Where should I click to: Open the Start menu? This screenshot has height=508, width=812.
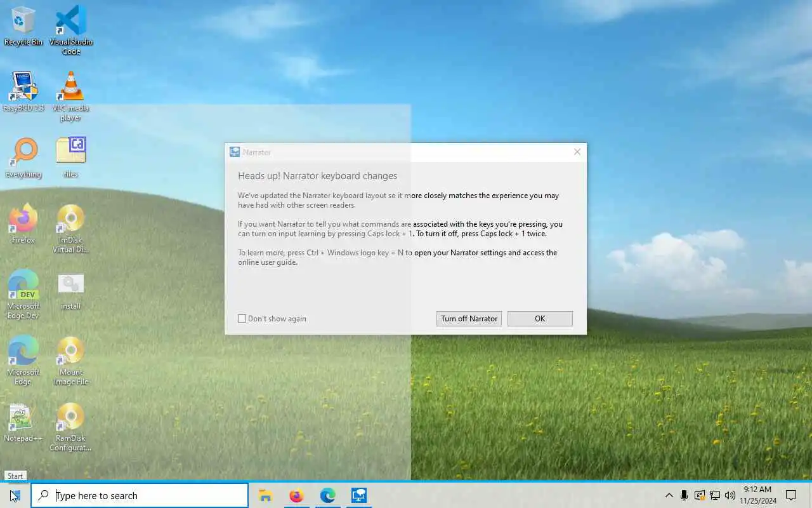tap(15, 495)
